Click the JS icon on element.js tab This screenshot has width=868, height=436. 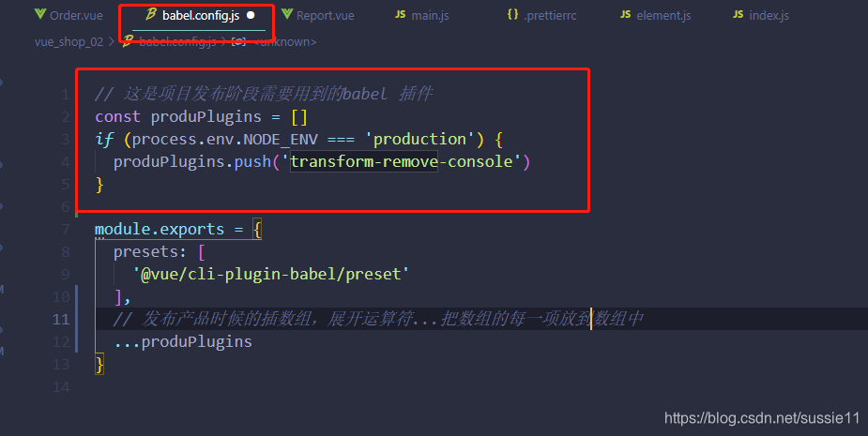point(626,14)
